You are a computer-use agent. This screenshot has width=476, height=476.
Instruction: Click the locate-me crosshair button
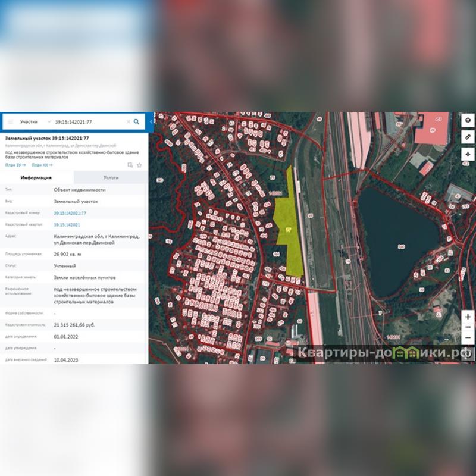(468, 154)
